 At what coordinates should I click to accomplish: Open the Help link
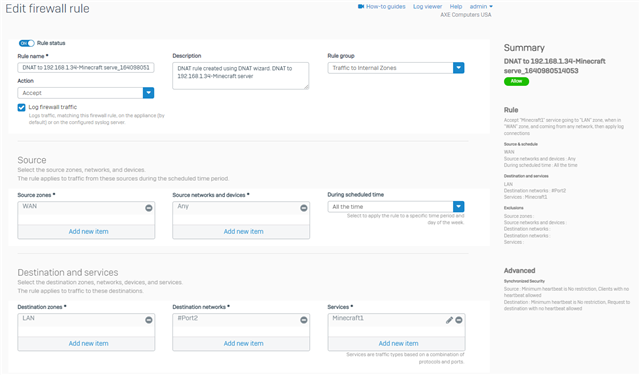coord(456,7)
